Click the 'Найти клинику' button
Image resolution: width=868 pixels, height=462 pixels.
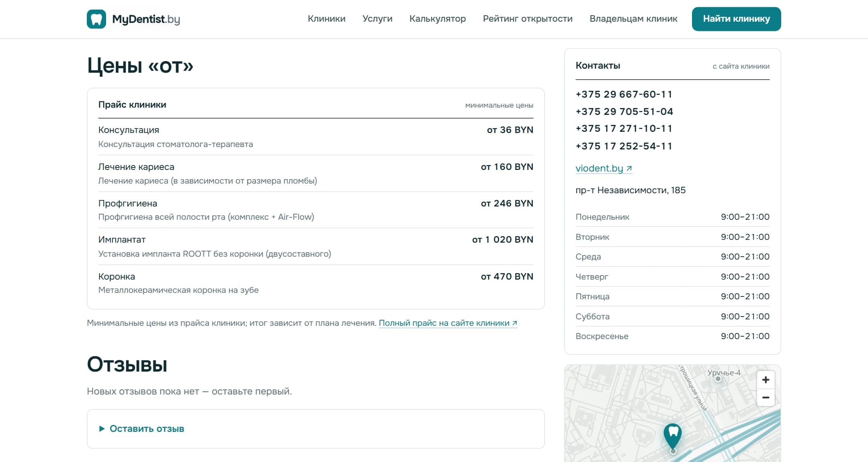[736, 19]
